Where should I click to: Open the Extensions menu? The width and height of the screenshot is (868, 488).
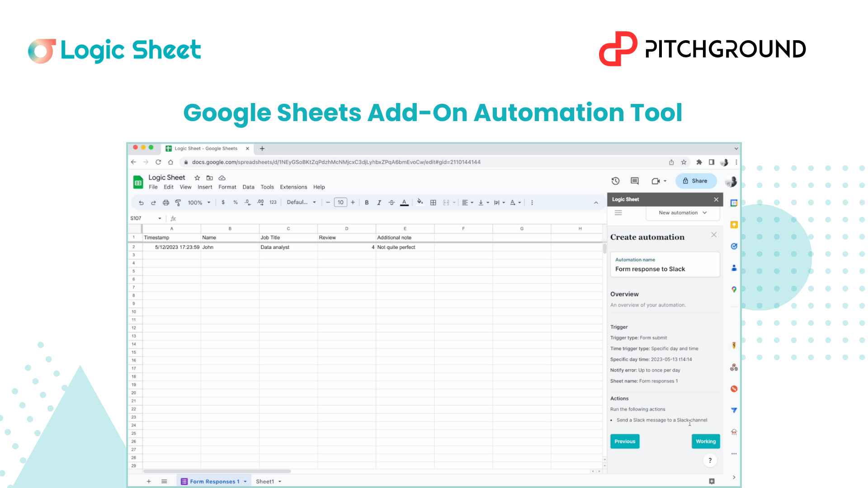[x=293, y=187]
